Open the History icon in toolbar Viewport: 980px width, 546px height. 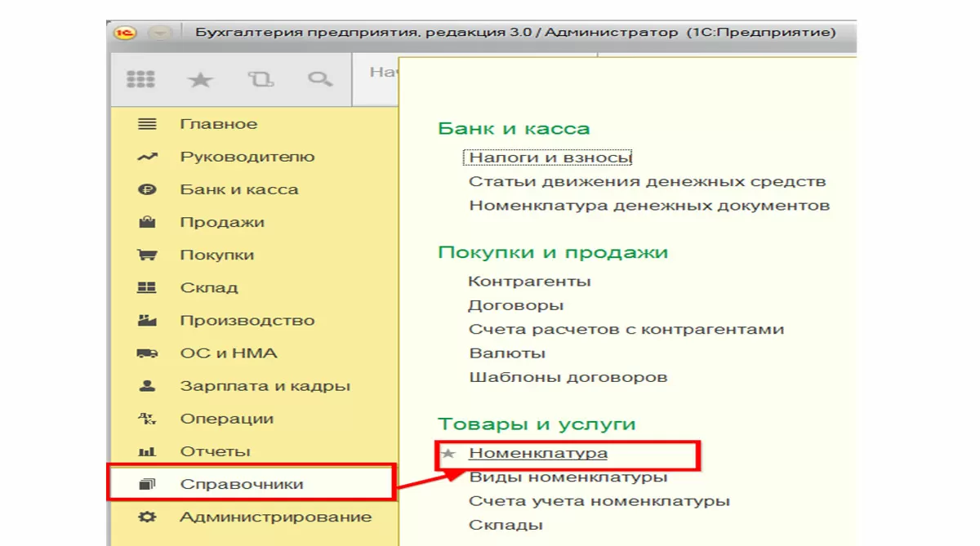[x=261, y=79]
